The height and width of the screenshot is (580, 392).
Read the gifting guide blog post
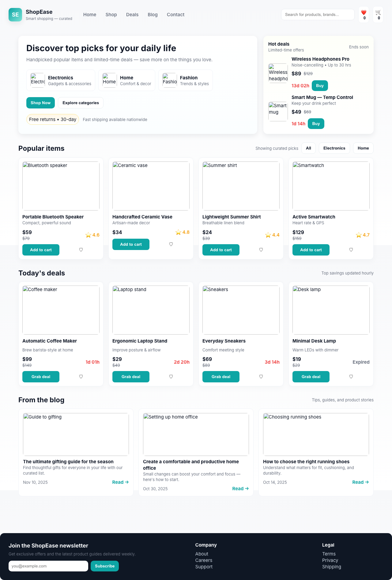(120, 482)
